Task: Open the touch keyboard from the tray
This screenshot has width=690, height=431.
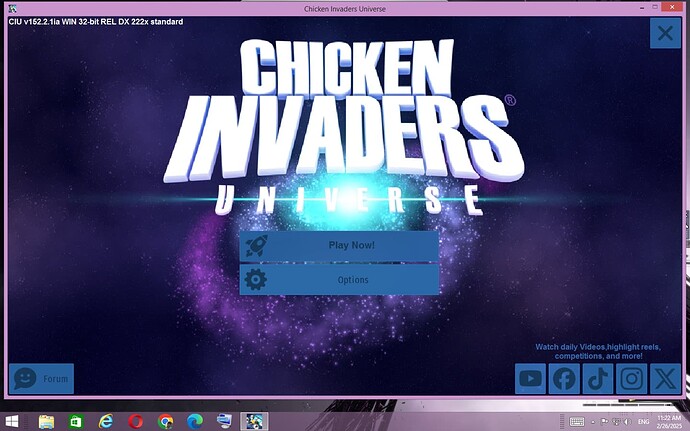Action: click(x=577, y=421)
